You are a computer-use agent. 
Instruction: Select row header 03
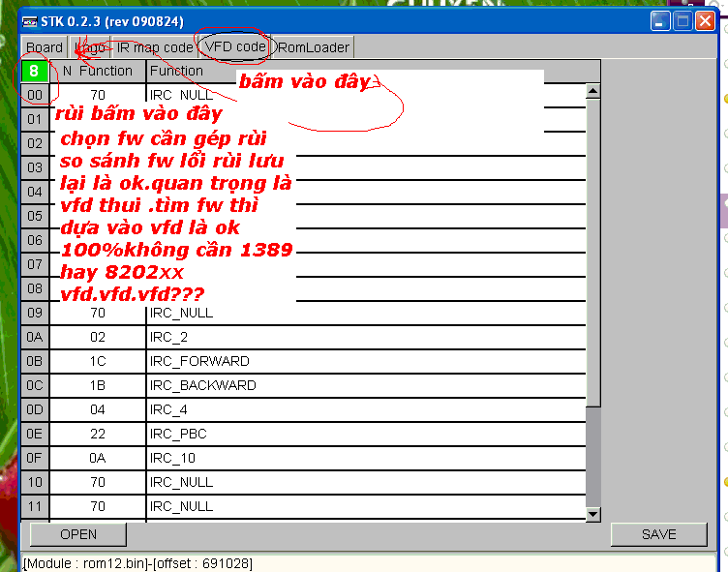pyautogui.click(x=35, y=167)
